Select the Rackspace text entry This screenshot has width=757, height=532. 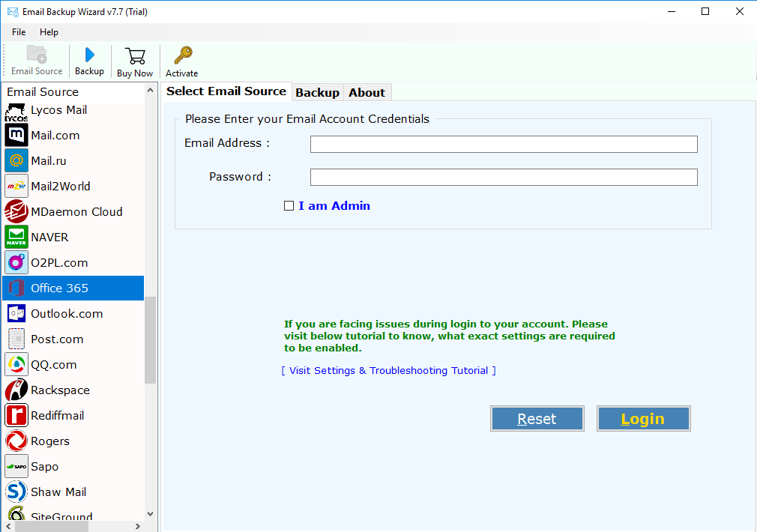click(x=61, y=390)
